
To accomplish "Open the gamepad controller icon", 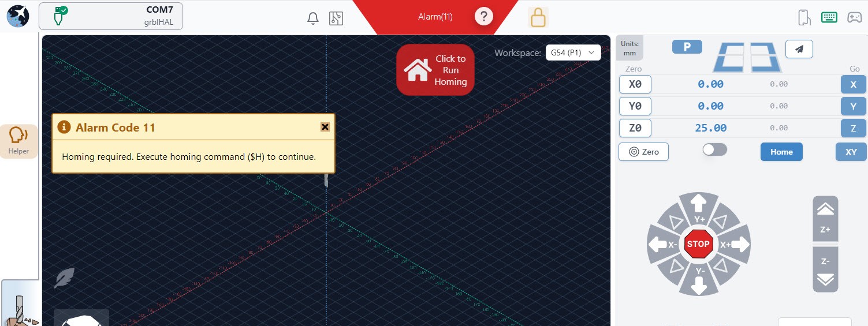I will click(854, 17).
